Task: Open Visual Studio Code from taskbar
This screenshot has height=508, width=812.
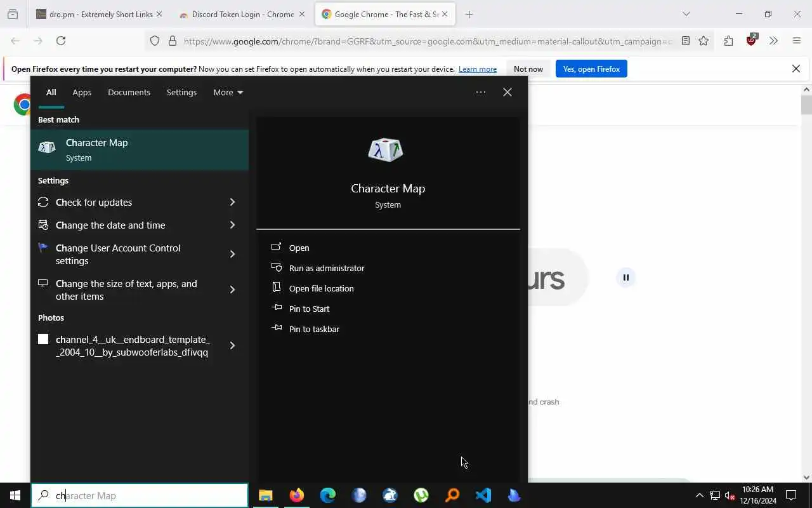Action: tap(483, 495)
